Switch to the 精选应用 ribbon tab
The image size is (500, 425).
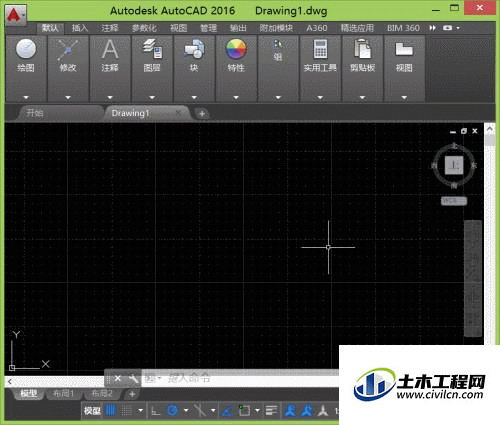click(x=357, y=28)
